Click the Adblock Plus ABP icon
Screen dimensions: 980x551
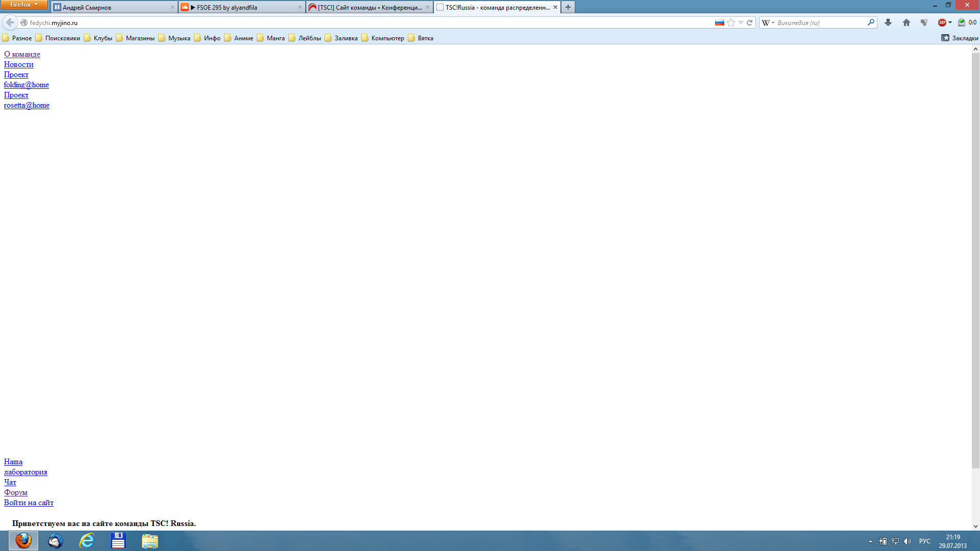click(x=942, y=22)
